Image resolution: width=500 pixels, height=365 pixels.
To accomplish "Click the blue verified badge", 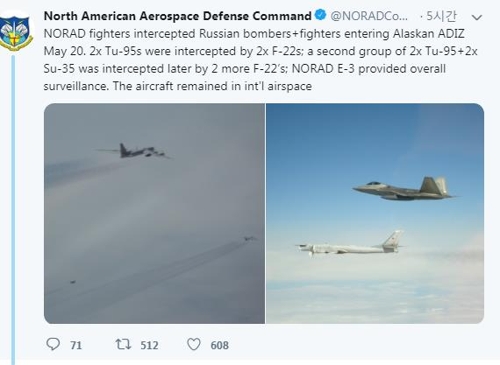I will [320, 15].
